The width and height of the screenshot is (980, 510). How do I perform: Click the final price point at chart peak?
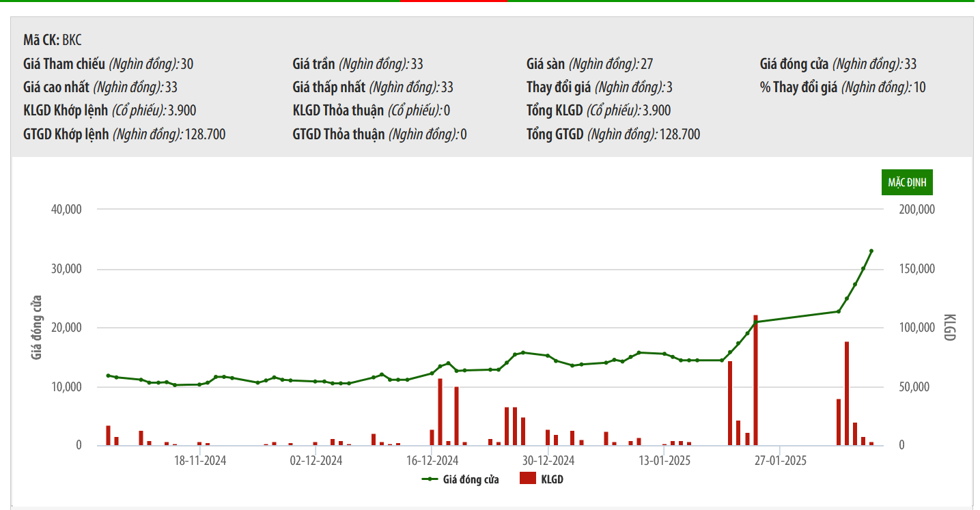tap(871, 251)
